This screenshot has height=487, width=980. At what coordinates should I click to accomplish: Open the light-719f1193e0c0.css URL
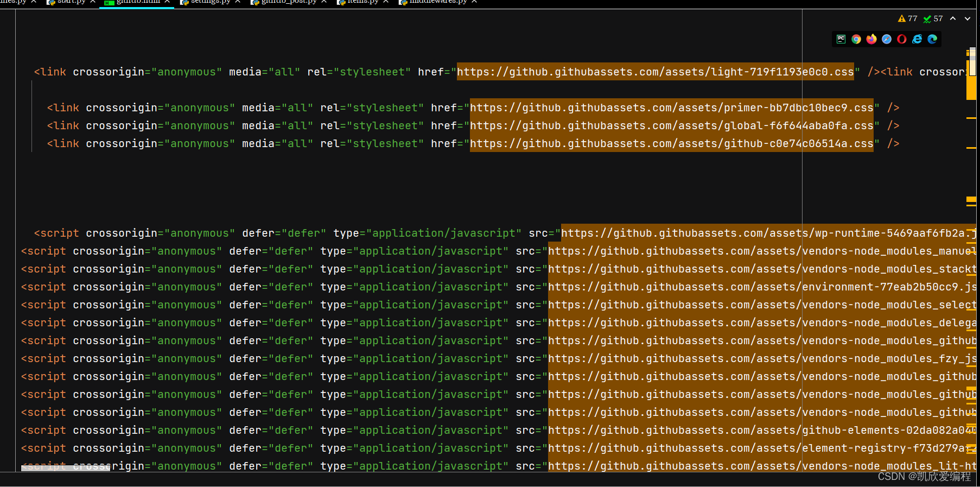(x=655, y=72)
